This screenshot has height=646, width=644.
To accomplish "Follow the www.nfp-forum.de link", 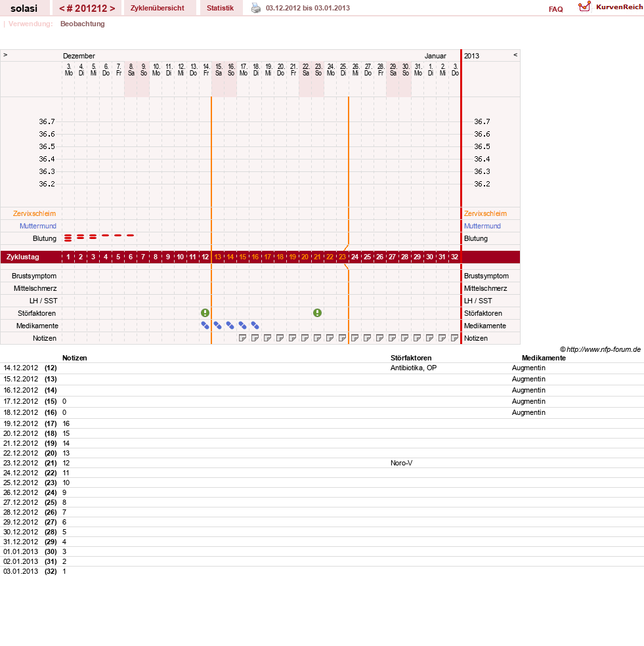I will point(603,349).
